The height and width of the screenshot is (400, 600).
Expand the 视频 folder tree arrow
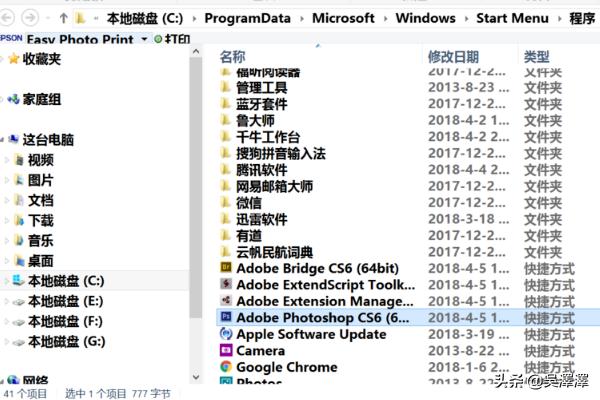tap(8, 160)
